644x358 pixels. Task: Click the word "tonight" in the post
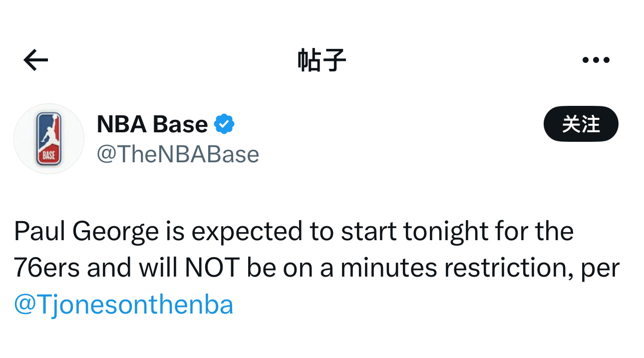pos(443,232)
